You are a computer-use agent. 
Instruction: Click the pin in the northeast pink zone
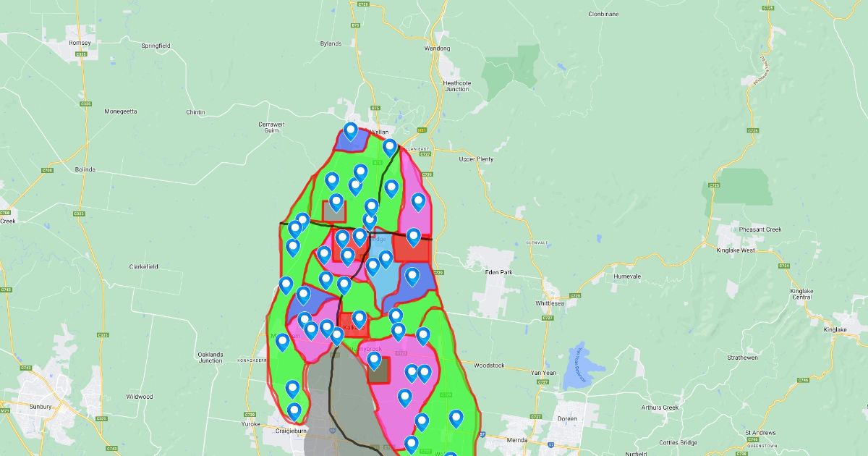tap(418, 201)
